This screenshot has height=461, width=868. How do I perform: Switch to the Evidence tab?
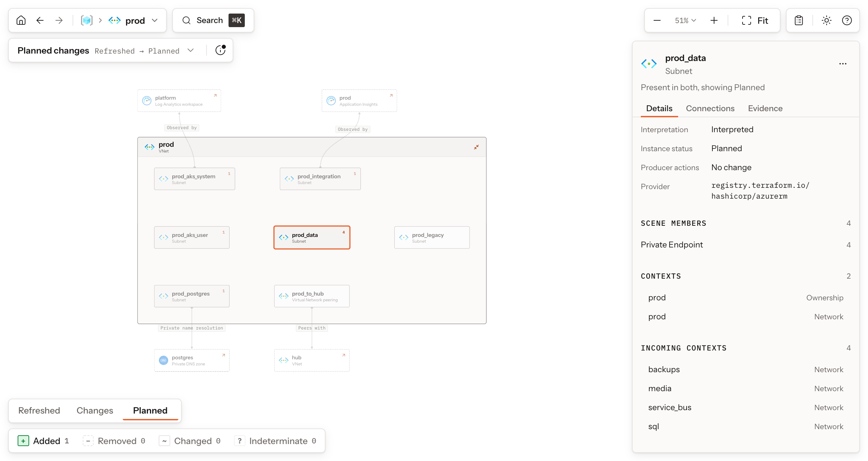(765, 108)
